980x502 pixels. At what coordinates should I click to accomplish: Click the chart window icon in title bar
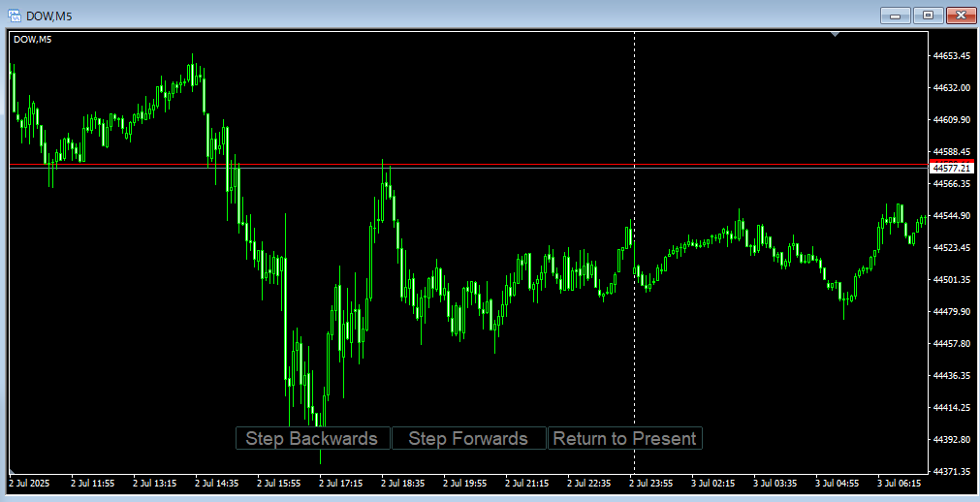coord(14,16)
